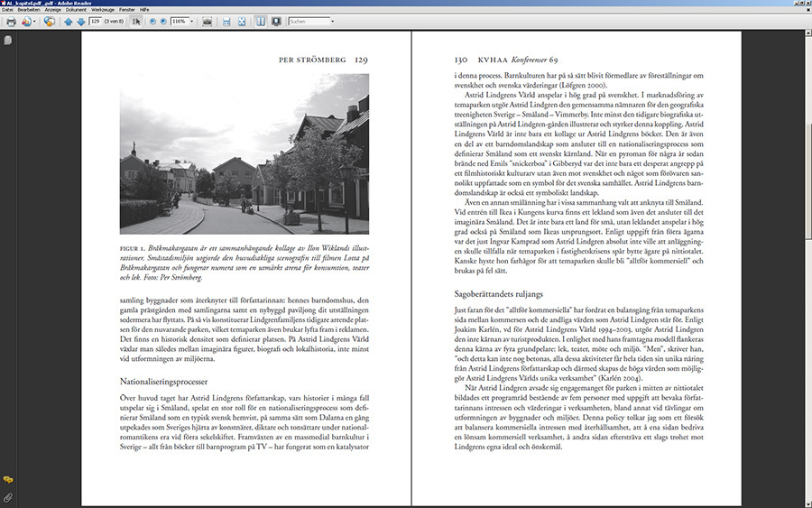
Task: Go to the previous page (up arrow)
Action: pos(68,22)
